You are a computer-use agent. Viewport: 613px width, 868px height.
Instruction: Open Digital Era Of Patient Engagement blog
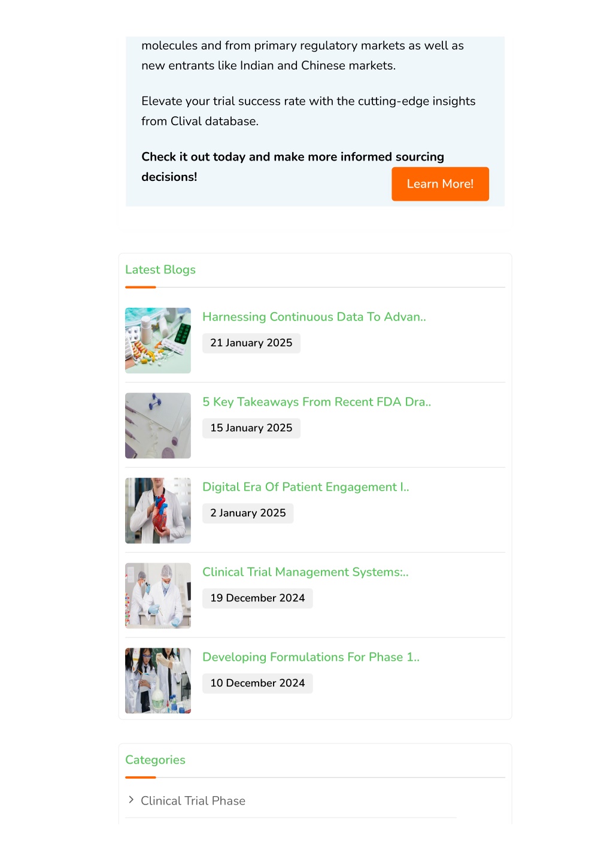click(306, 487)
